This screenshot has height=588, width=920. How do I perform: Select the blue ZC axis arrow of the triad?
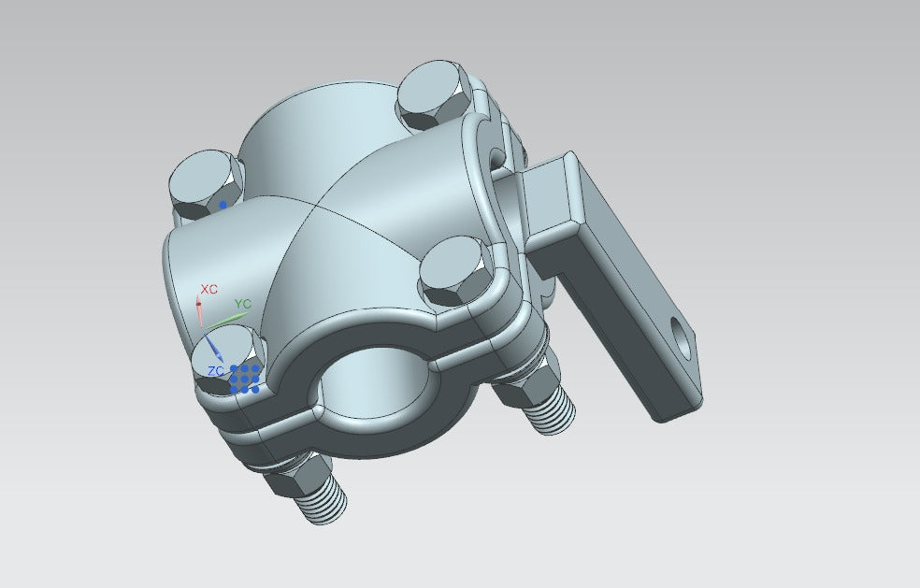pos(213,349)
